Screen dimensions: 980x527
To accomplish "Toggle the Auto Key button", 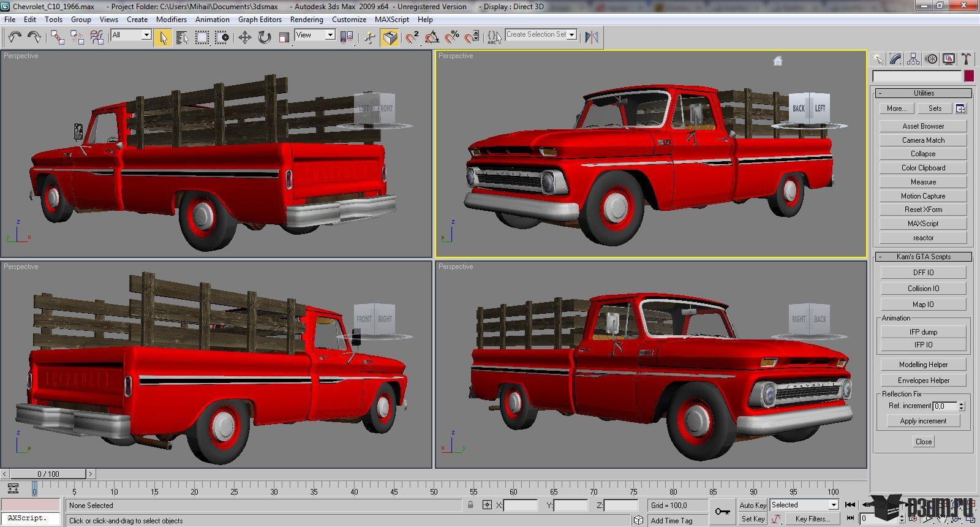I will tap(753, 505).
